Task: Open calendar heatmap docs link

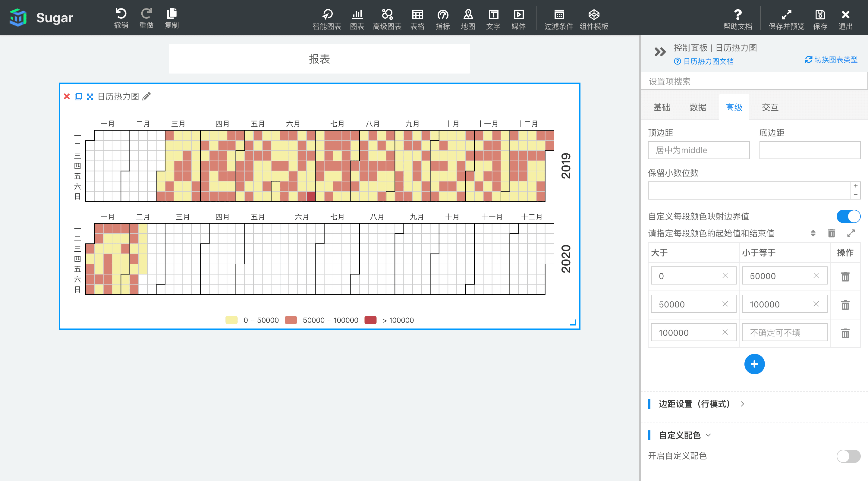Action: (704, 61)
